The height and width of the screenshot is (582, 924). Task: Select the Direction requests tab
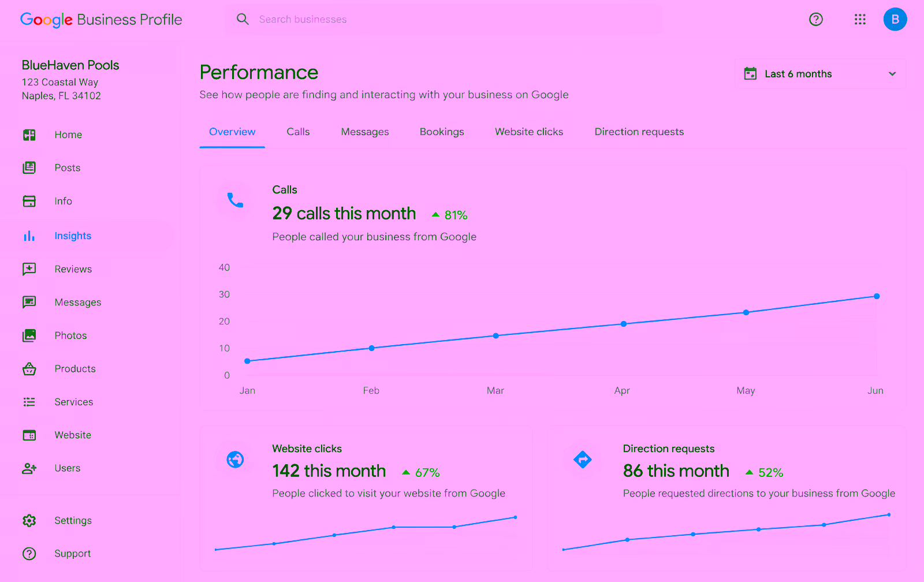pyautogui.click(x=639, y=132)
